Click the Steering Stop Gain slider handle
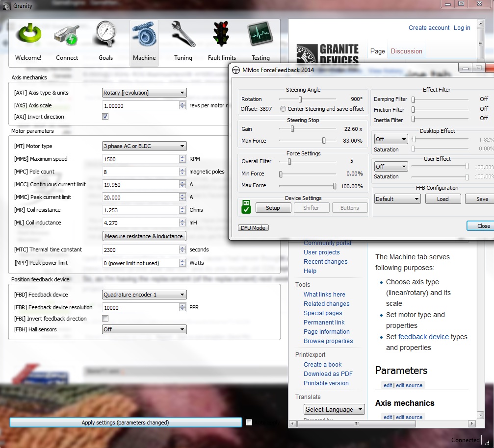This screenshot has height=448, width=494. 292,129
